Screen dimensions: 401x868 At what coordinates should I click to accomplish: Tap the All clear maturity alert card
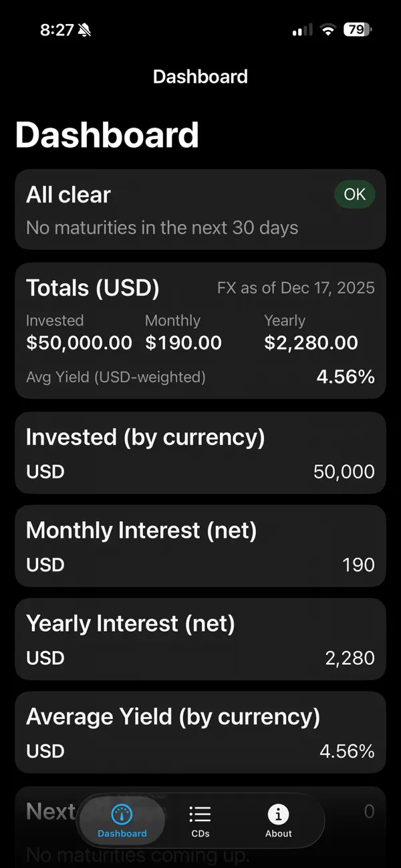click(200, 208)
